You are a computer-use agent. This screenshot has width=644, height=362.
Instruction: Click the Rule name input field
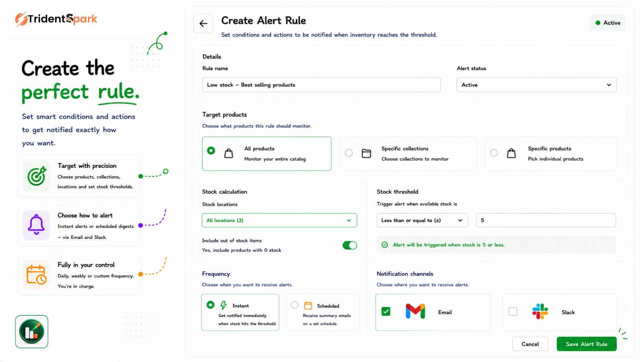click(322, 85)
